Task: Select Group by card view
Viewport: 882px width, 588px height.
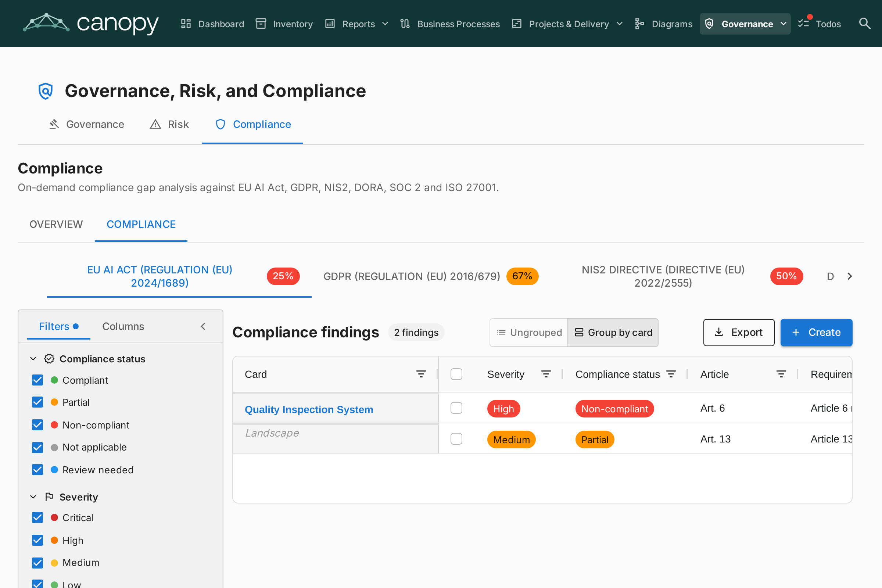Action: [x=613, y=332]
